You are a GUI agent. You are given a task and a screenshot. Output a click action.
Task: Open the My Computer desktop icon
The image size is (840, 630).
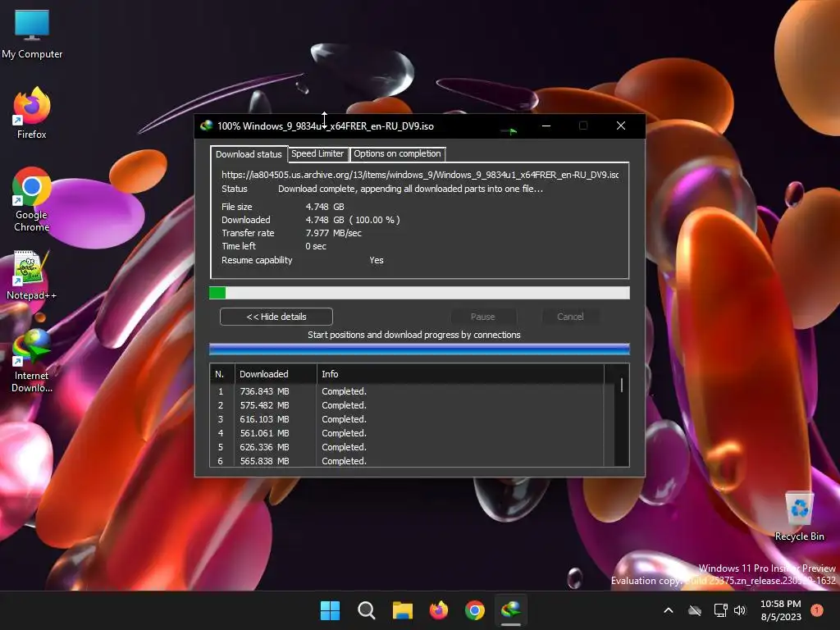(x=32, y=33)
